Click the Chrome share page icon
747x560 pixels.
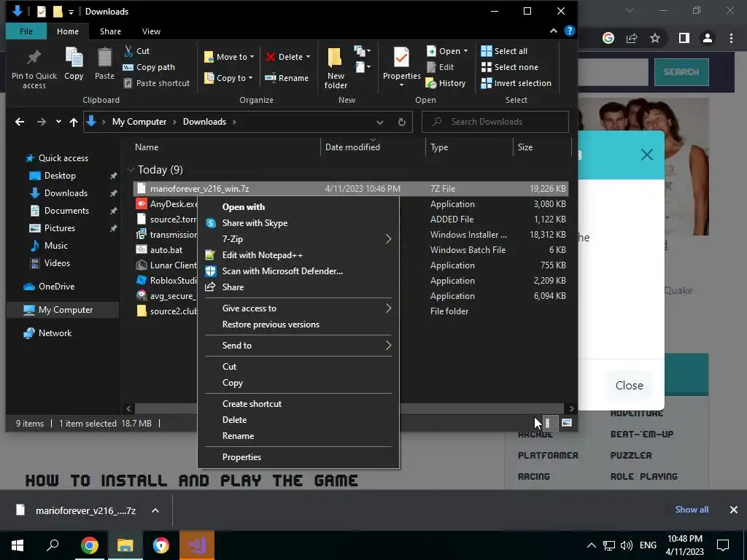632,38
